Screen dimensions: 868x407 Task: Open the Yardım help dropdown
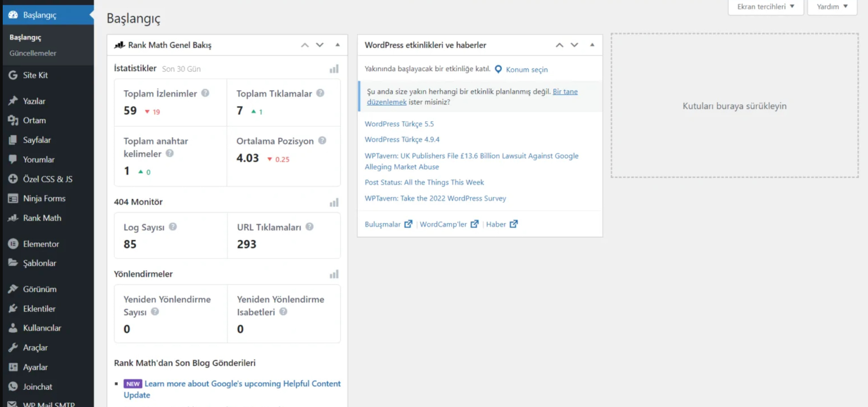(x=832, y=7)
